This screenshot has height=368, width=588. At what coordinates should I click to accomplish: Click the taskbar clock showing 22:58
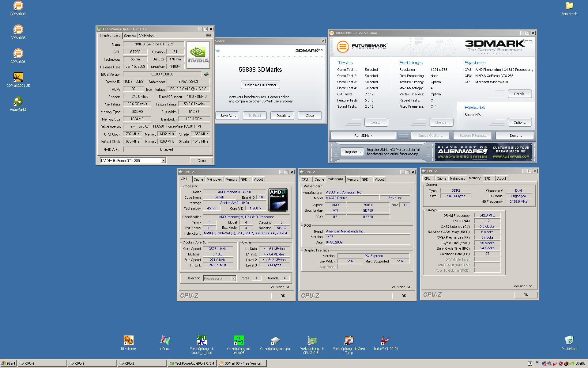(580, 364)
